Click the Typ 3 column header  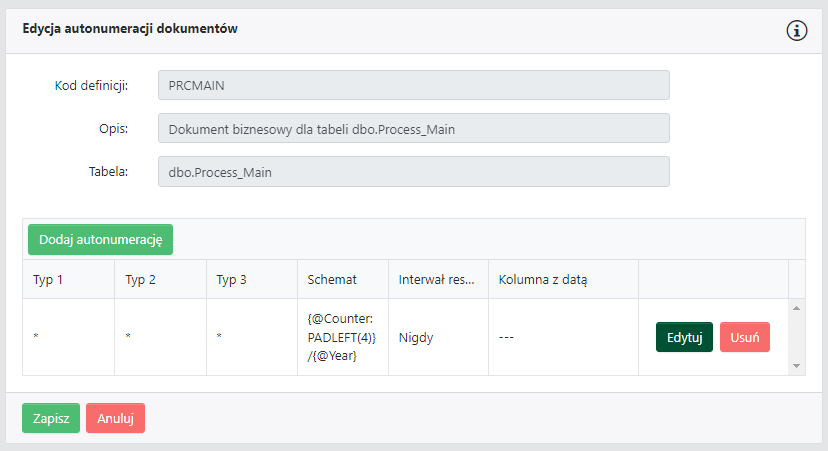[232, 279]
